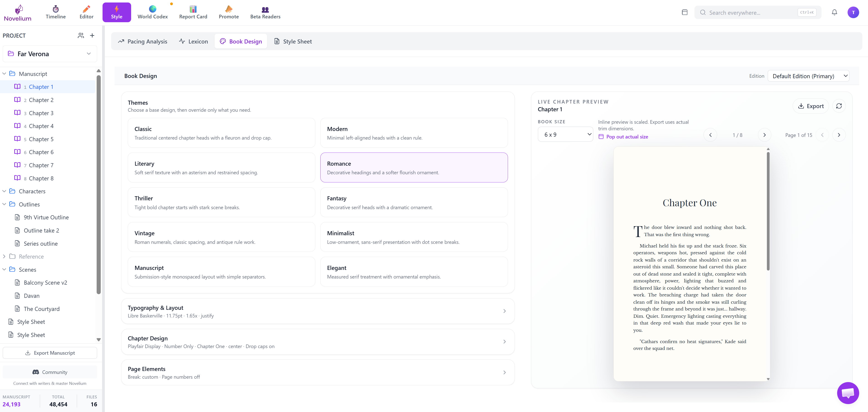The height and width of the screenshot is (412, 868).
Task: Open the Beta Readers panel
Action: click(265, 12)
